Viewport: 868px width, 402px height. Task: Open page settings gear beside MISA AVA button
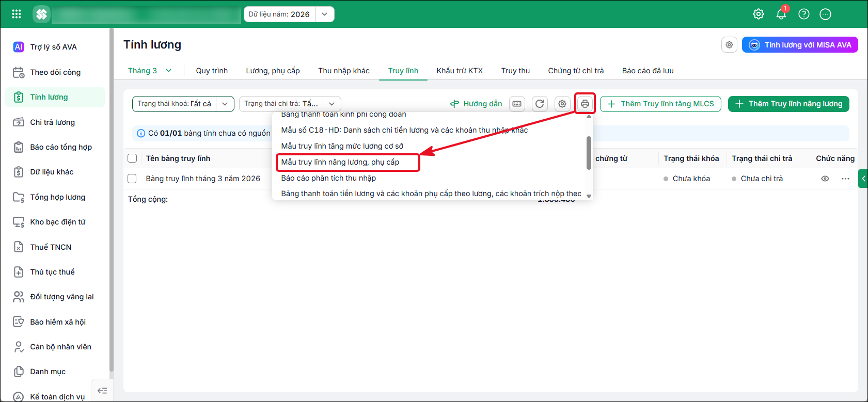coord(729,45)
